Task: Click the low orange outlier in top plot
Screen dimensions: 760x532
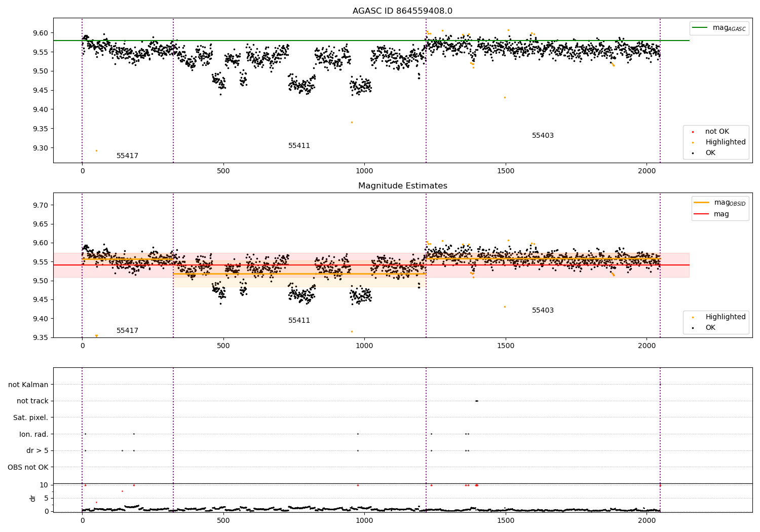Action: pyautogui.click(x=96, y=150)
